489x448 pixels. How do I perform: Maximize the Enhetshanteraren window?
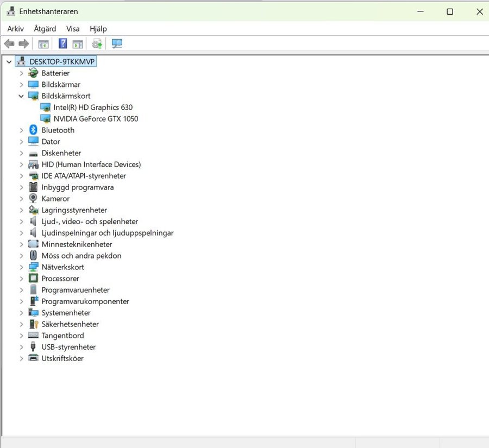click(450, 11)
